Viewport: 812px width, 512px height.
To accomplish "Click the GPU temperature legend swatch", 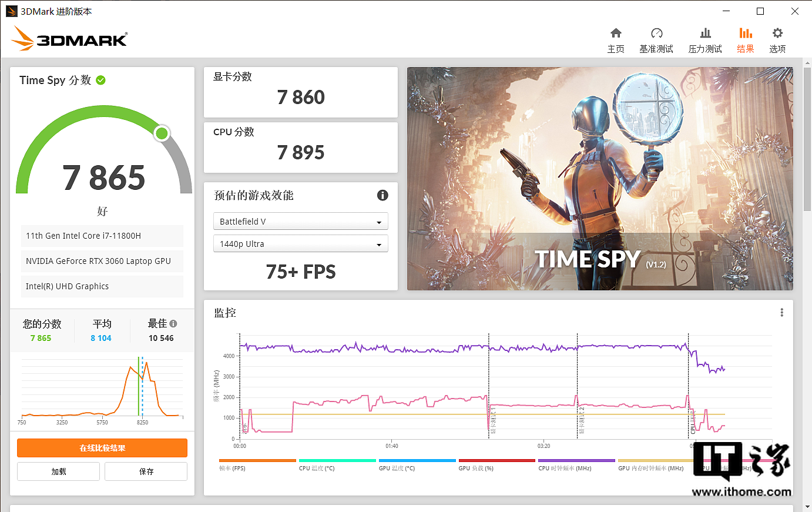I will point(417,460).
